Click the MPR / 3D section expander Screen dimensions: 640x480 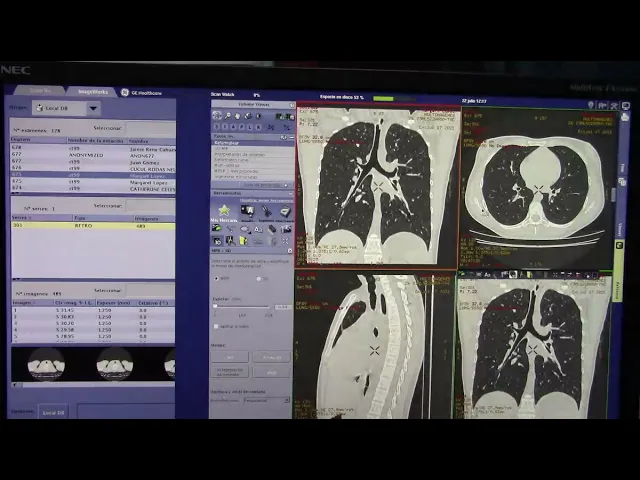coord(290,251)
